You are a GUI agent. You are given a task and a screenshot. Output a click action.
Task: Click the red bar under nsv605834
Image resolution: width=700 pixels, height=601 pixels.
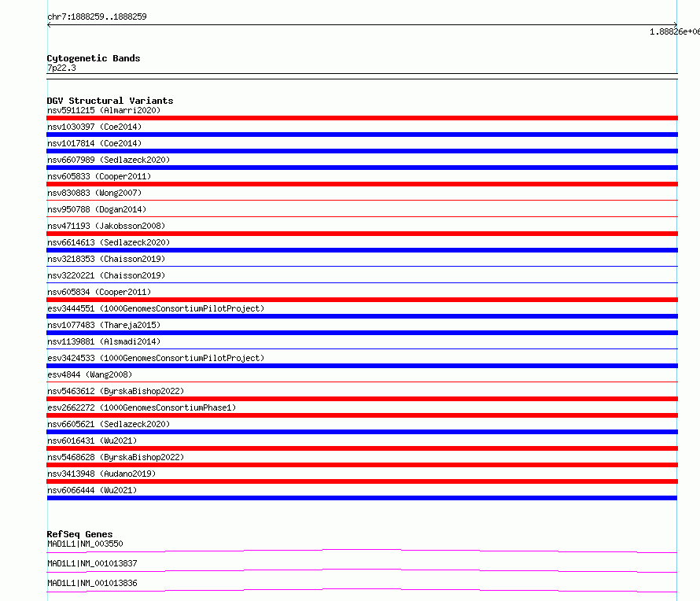pos(362,300)
